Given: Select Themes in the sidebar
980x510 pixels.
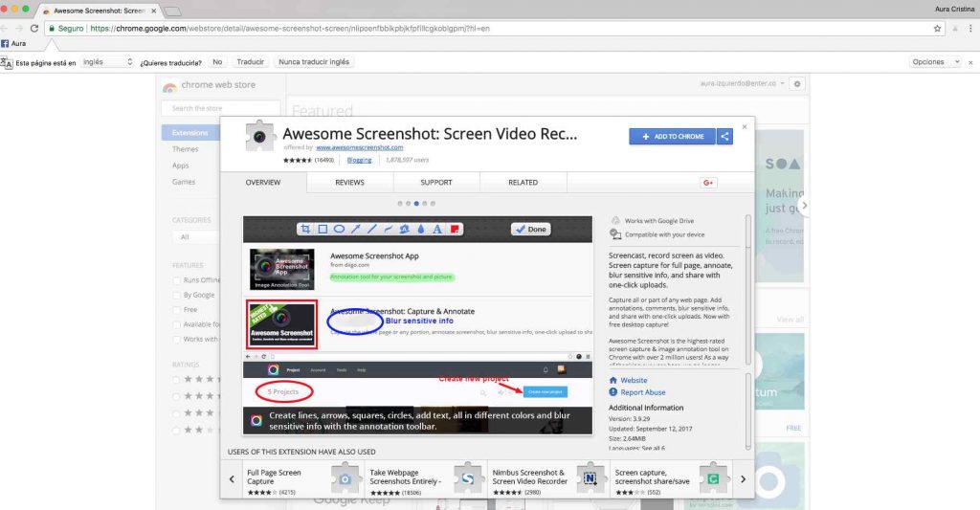Looking at the screenshot, I should pos(185,149).
